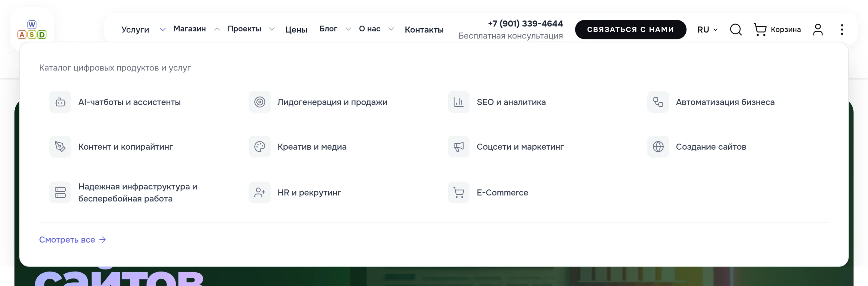Image resolution: width=868 pixels, height=286 pixels.
Task: Go to the Контакты page
Action: tap(424, 30)
